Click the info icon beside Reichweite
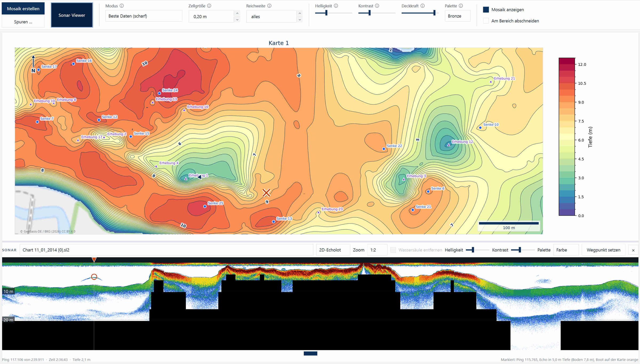 [x=269, y=6]
